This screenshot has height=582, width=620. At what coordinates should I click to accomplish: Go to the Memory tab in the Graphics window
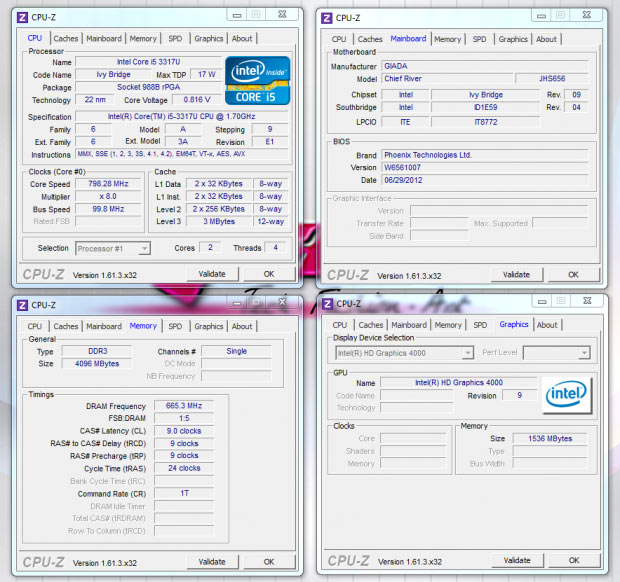point(447,325)
